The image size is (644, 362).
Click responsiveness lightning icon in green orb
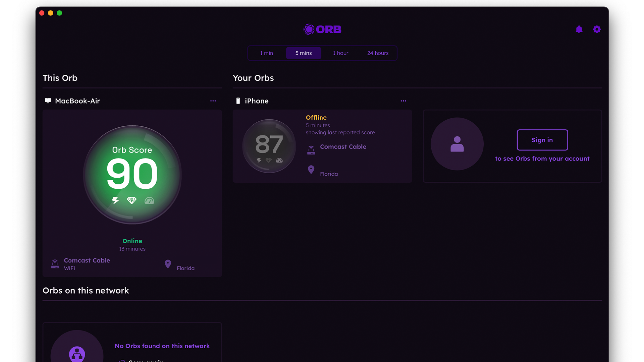[115, 200]
